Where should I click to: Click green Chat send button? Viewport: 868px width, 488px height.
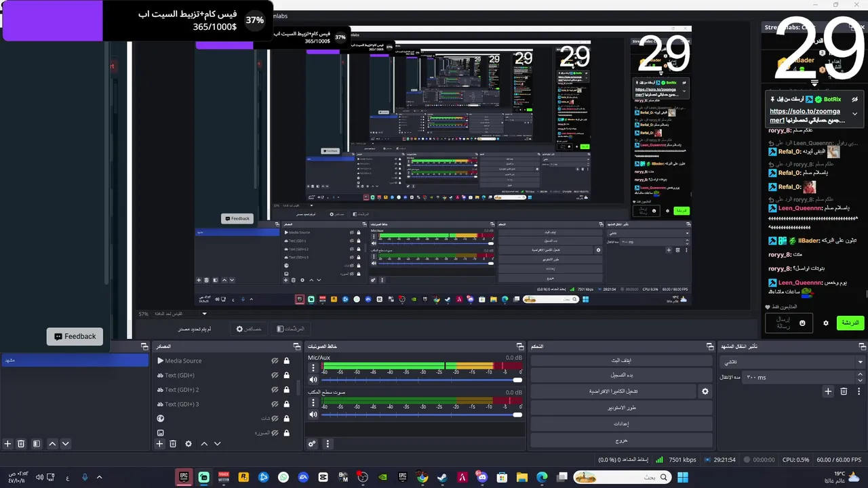point(850,323)
